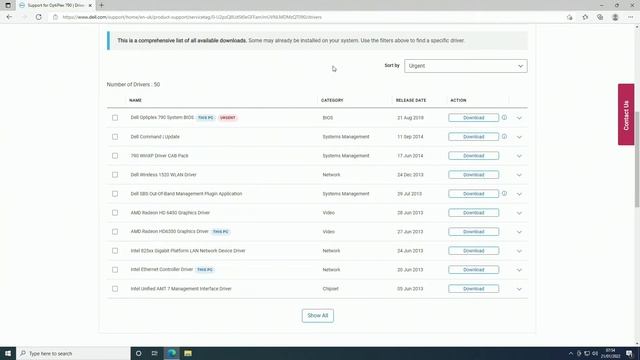
Task: Open notification center icon
Action: pyautogui.click(x=629, y=353)
